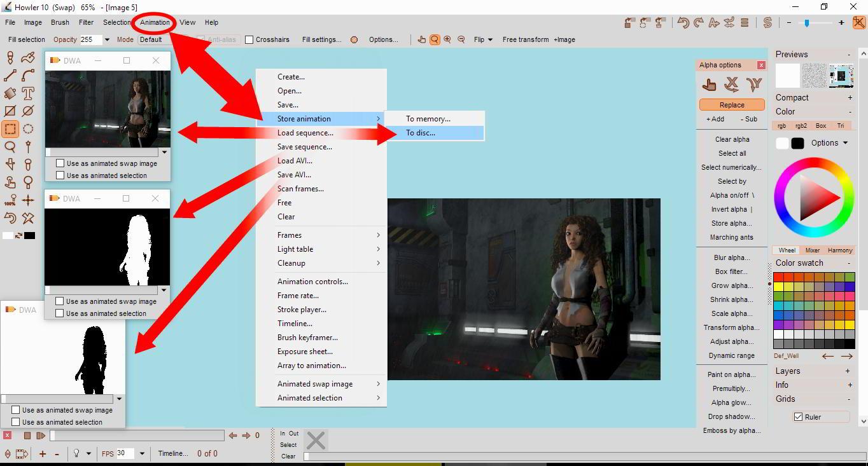Click 'Clear alpha' in Alpha options
868x466 pixels.
732,139
